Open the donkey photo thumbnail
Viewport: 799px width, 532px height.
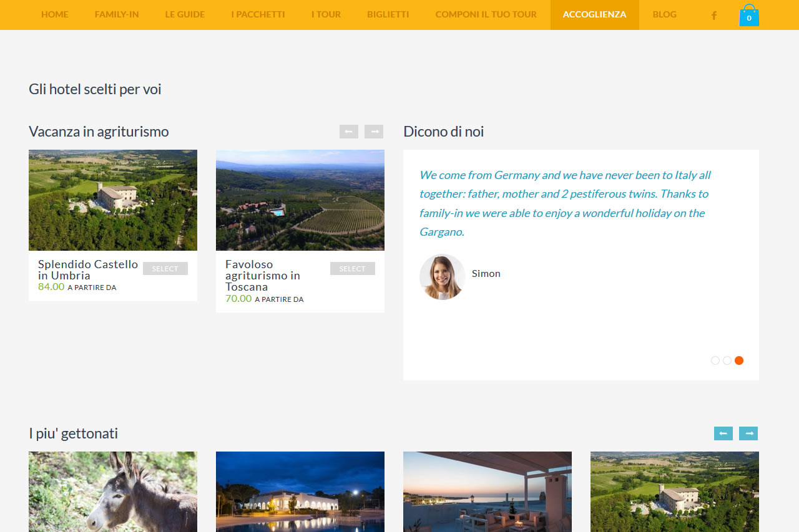(113, 491)
